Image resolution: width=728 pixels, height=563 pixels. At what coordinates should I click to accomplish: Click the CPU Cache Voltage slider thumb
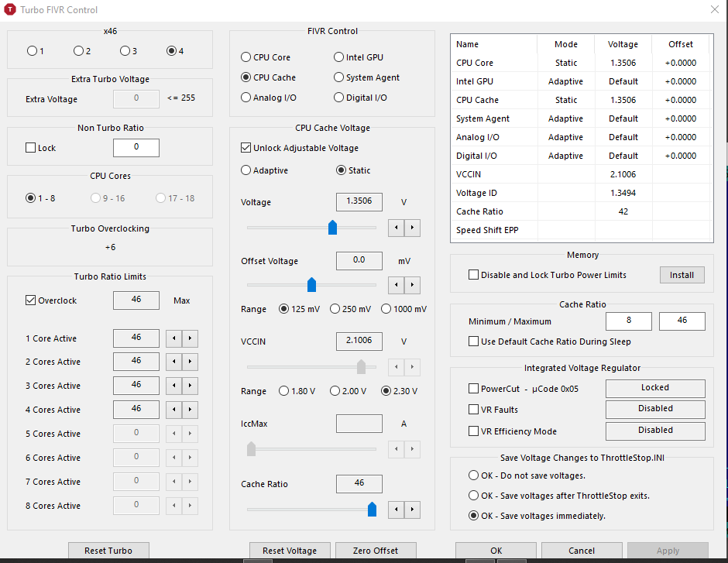pos(332,228)
